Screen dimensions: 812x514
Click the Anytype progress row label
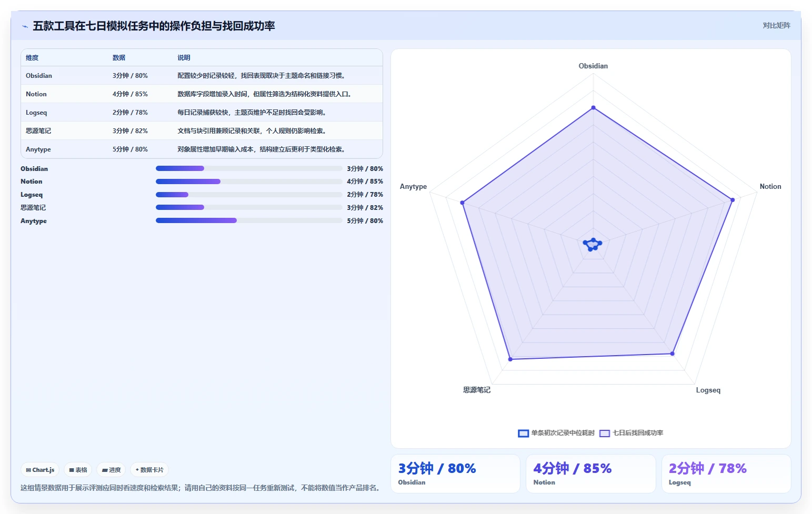(x=34, y=221)
